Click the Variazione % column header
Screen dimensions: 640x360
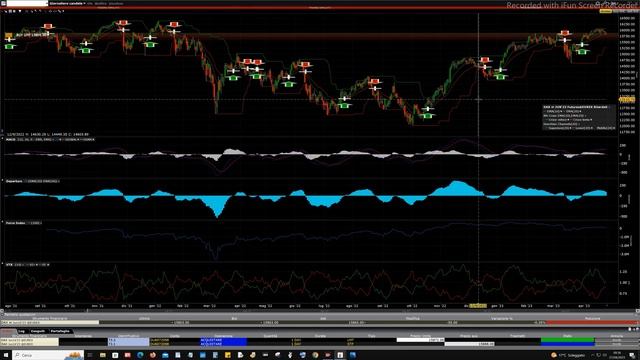tap(502, 318)
